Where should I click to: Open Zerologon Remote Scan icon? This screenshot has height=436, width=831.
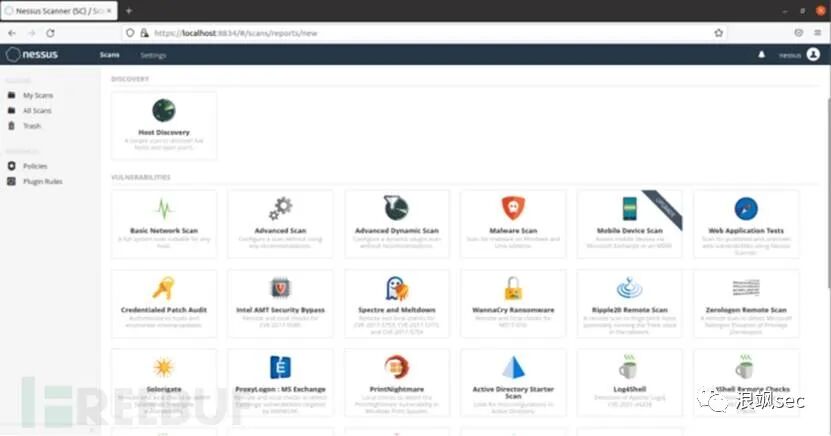click(x=746, y=288)
